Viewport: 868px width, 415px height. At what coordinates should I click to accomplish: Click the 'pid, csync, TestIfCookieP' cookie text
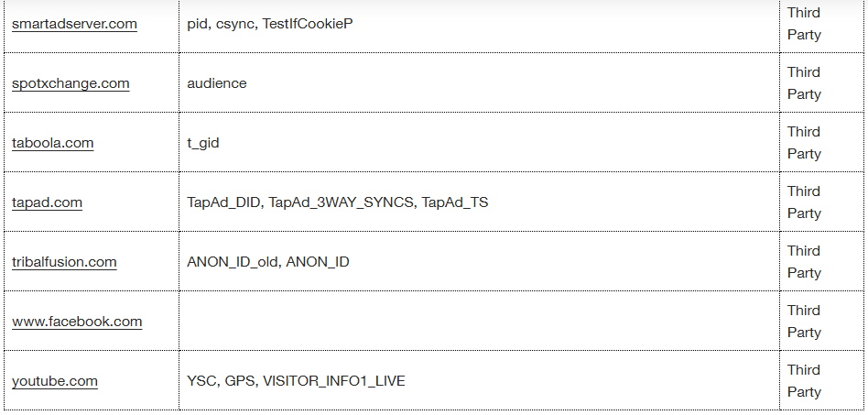pyautogui.click(x=269, y=24)
